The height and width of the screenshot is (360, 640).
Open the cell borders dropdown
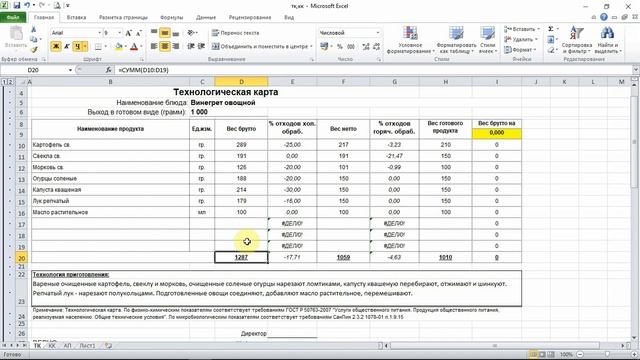106,47
